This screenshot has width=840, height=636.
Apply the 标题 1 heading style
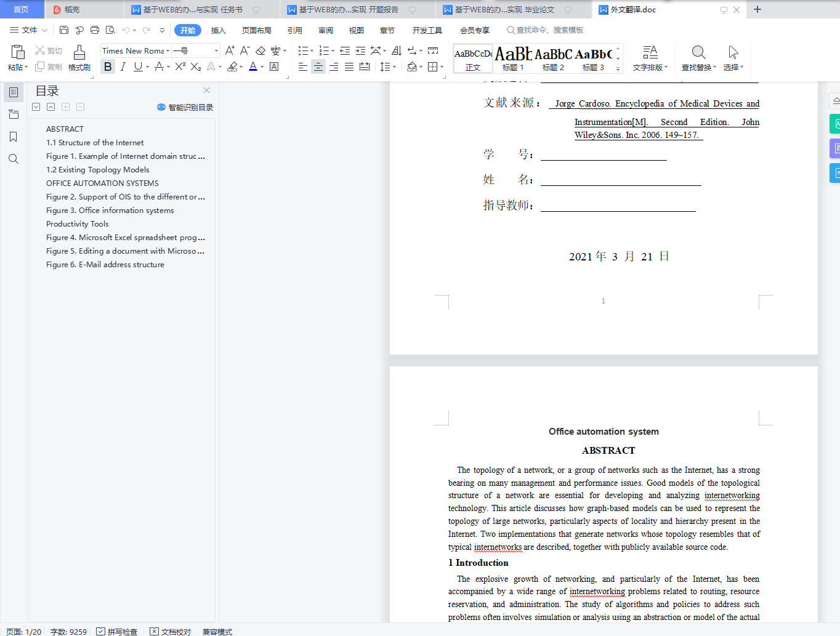pyautogui.click(x=513, y=58)
